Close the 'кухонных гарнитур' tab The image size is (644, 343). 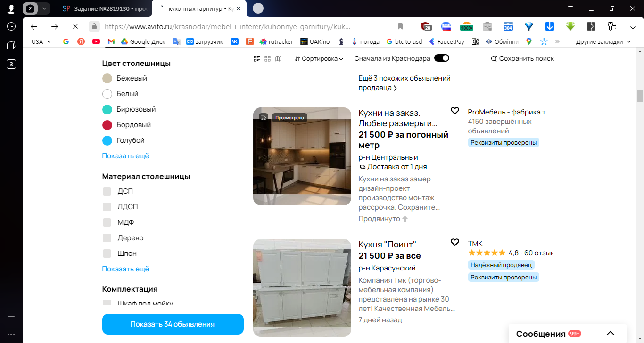(x=239, y=8)
